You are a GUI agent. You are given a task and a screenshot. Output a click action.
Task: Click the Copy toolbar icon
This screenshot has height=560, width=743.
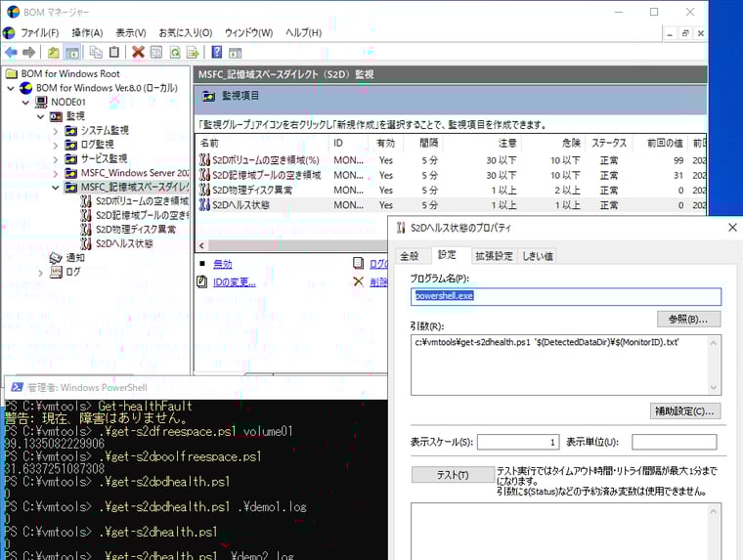click(96, 52)
